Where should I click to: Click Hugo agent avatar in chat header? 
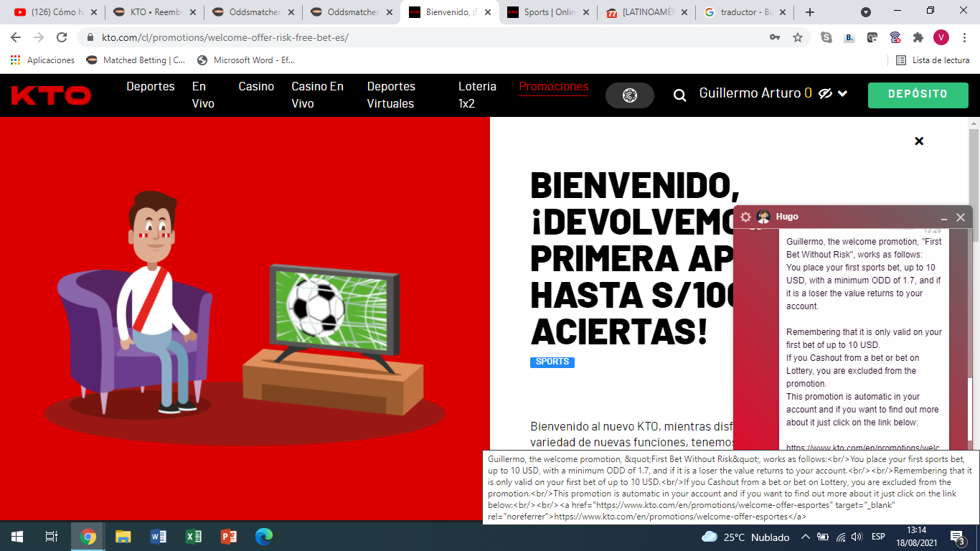point(763,217)
